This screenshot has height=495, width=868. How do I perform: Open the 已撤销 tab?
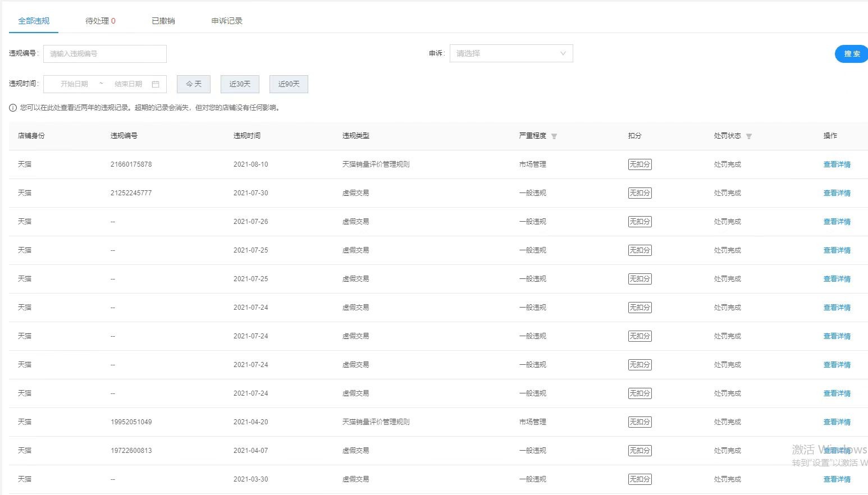click(163, 21)
